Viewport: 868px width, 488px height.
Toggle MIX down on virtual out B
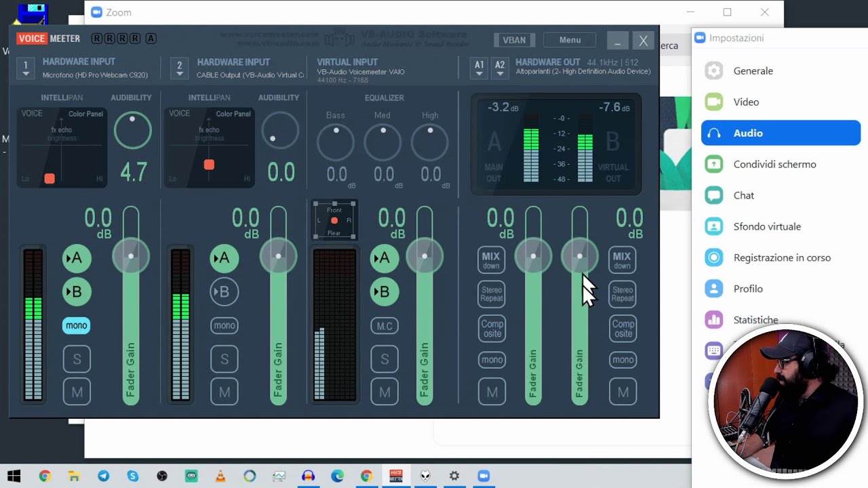(622, 260)
